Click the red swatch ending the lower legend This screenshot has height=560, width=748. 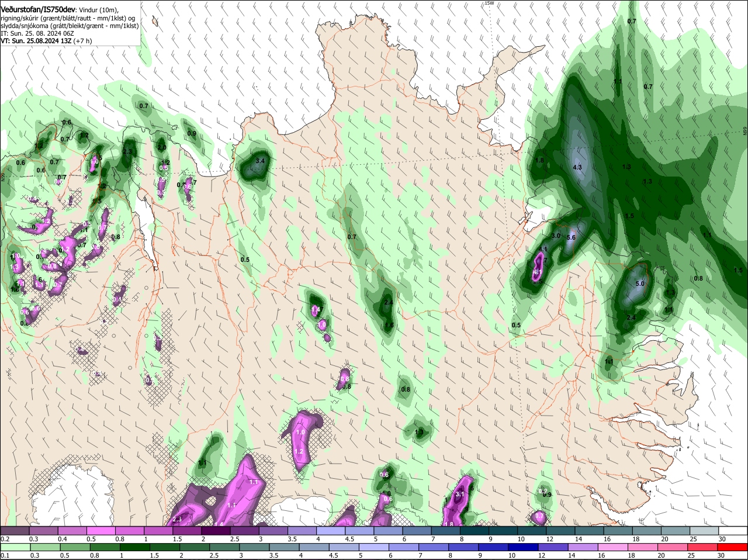point(733,547)
